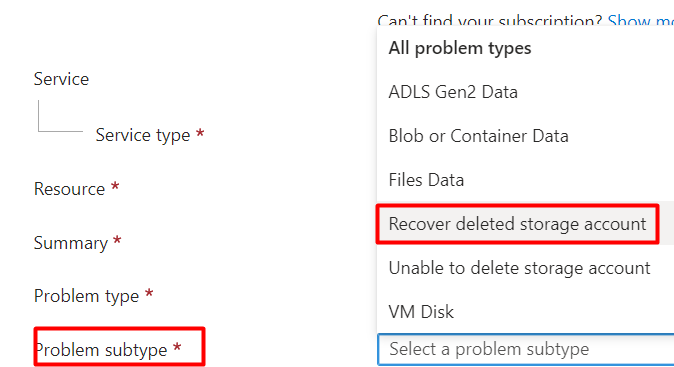Viewport: 674px width, 367px height.
Task: Click the All problem types header
Action: click(x=460, y=48)
